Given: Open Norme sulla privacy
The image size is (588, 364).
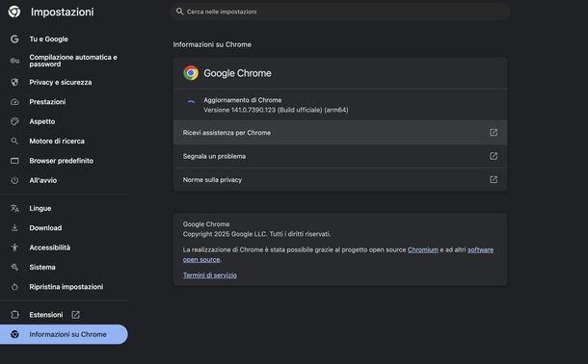Looking at the screenshot, I should (340, 180).
